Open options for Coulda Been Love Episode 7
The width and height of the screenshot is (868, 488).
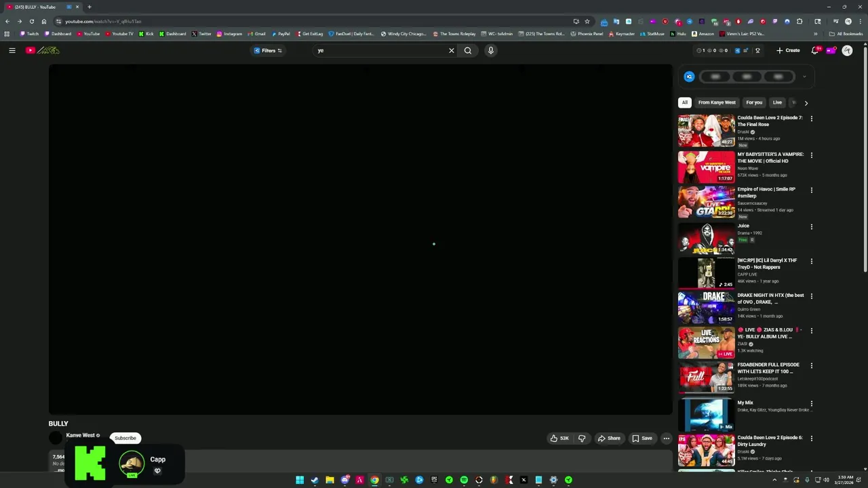[x=811, y=119]
